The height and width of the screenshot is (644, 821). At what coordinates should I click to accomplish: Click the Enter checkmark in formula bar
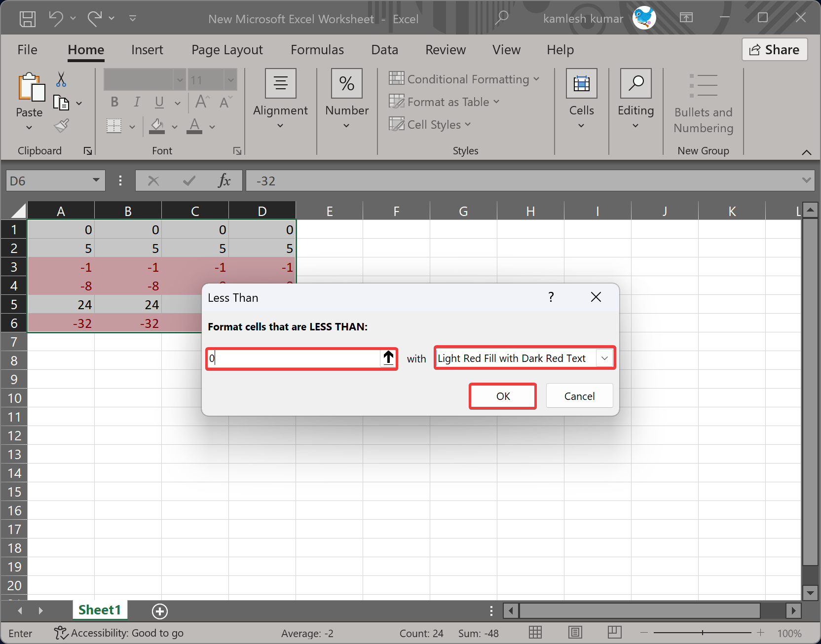[189, 181]
